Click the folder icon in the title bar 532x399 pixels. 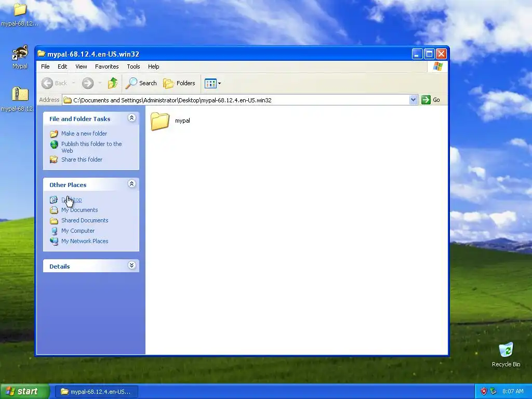point(42,54)
